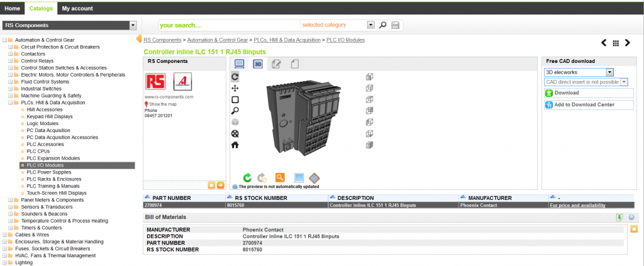Click the grey cube tool in viewer toolbar

[x=235, y=122]
